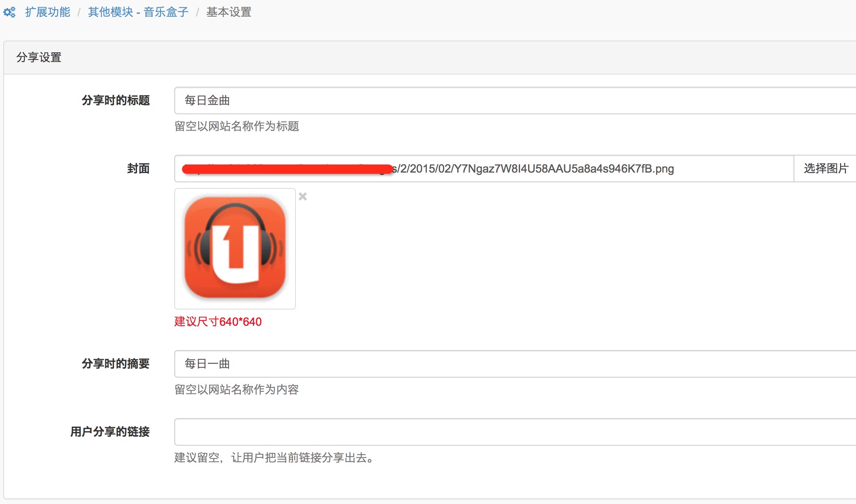Click the 分享时的标题 label
The width and height of the screenshot is (856, 504).
coord(116,100)
